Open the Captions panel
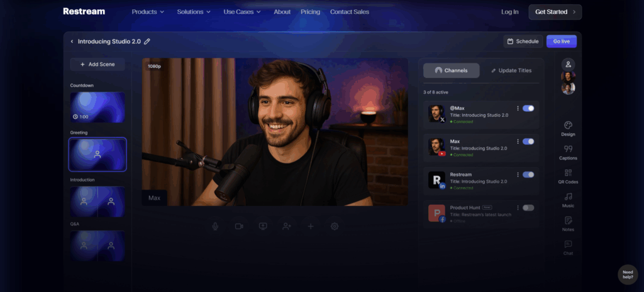This screenshot has width=644, height=292. [x=568, y=153]
